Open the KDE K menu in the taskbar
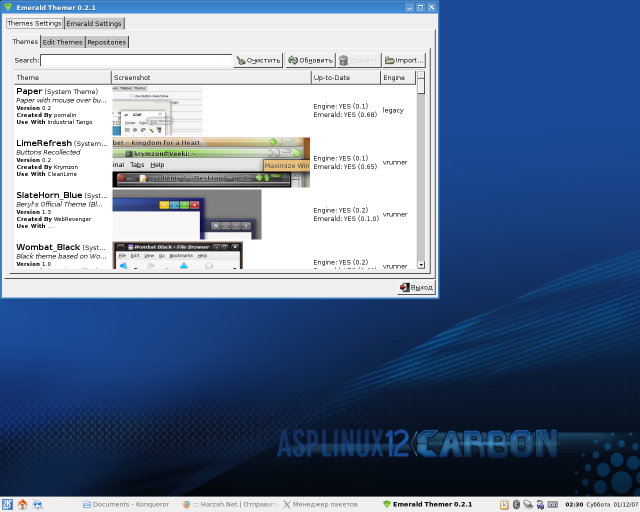The width and height of the screenshot is (640, 512). pyautogui.click(x=7, y=504)
